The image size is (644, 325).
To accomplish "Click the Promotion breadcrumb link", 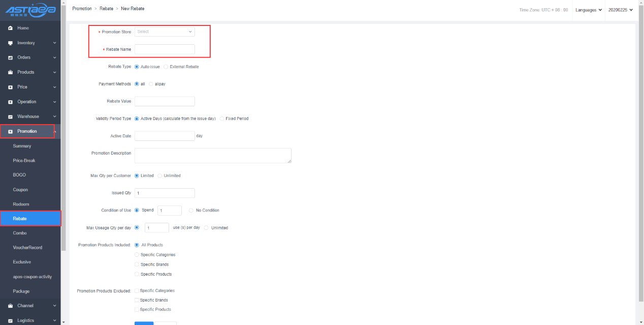I will pyautogui.click(x=82, y=9).
